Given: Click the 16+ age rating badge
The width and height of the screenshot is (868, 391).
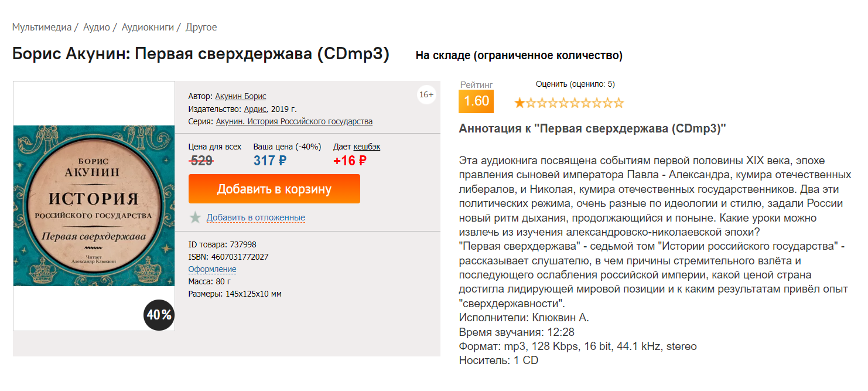Looking at the screenshot, I should pos(426,95).
